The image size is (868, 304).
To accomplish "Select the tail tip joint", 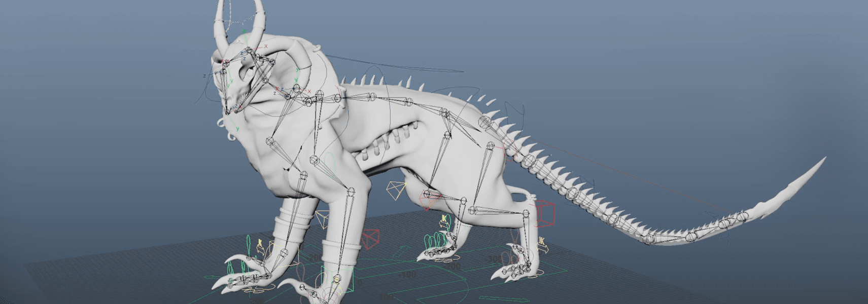I will (x=743, y=216).
